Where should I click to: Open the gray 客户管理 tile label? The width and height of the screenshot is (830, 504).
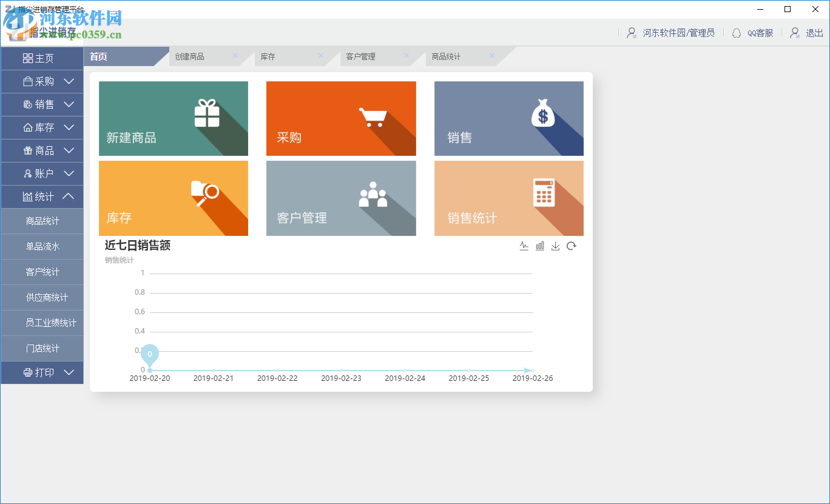302,218
